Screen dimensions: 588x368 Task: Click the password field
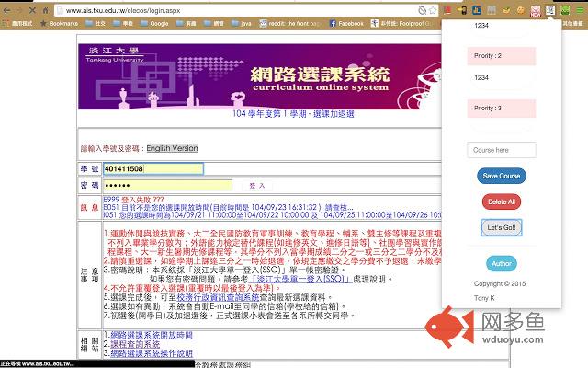pos(167,185)
